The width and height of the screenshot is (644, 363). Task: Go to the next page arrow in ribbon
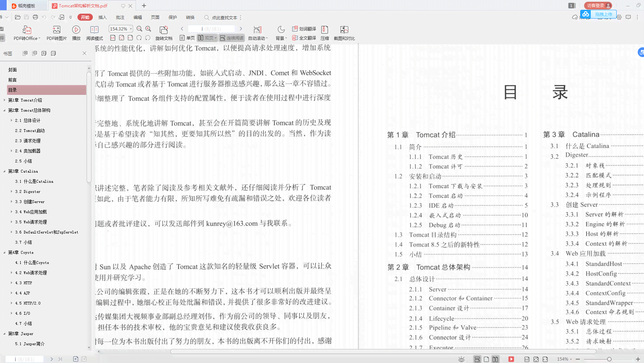[241, 29]
